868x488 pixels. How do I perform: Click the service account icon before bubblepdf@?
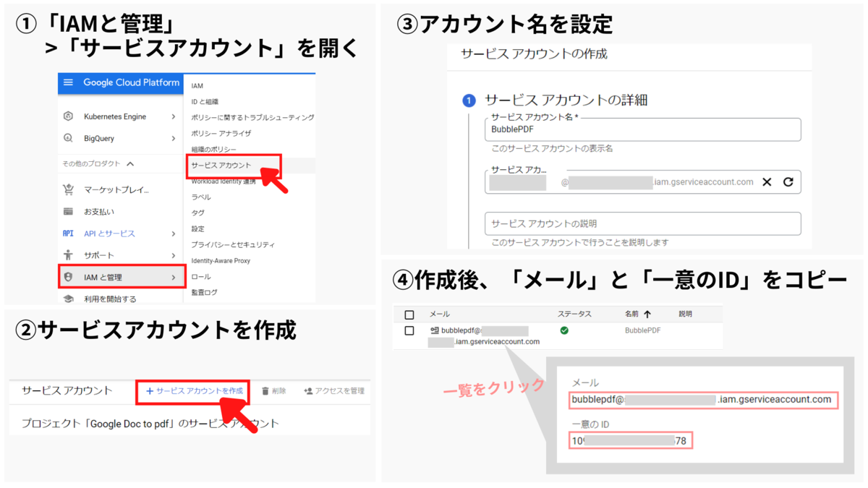(435, 330)
